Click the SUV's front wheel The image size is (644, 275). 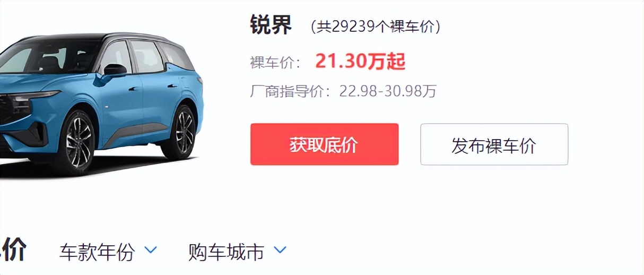[79, 141]
